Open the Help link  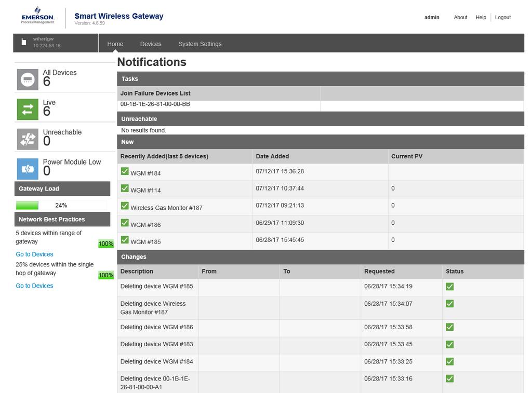(x=481, y=17)
